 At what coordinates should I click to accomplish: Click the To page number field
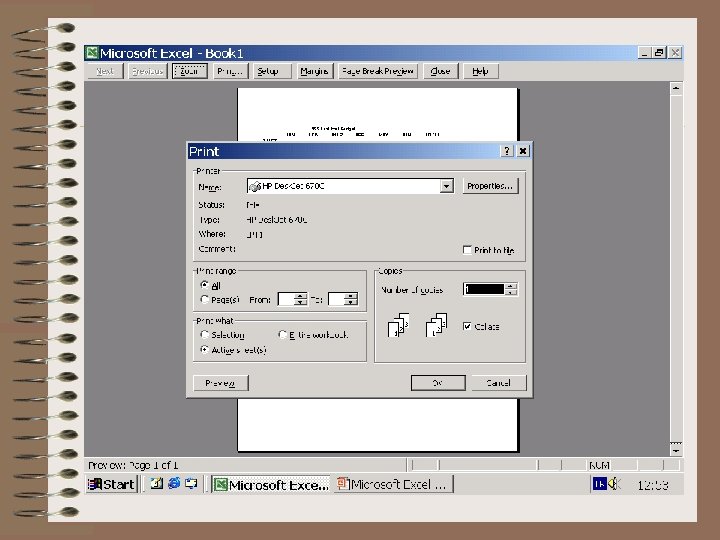coord(337,299)
